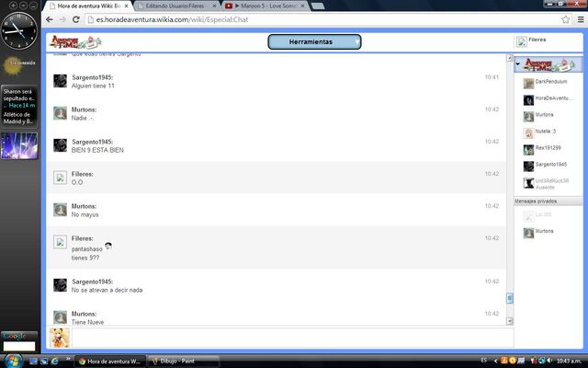Show hidden tray icons with the arrow
The height and width of the screenshot is (368, 588).
(x=496, y=361)
